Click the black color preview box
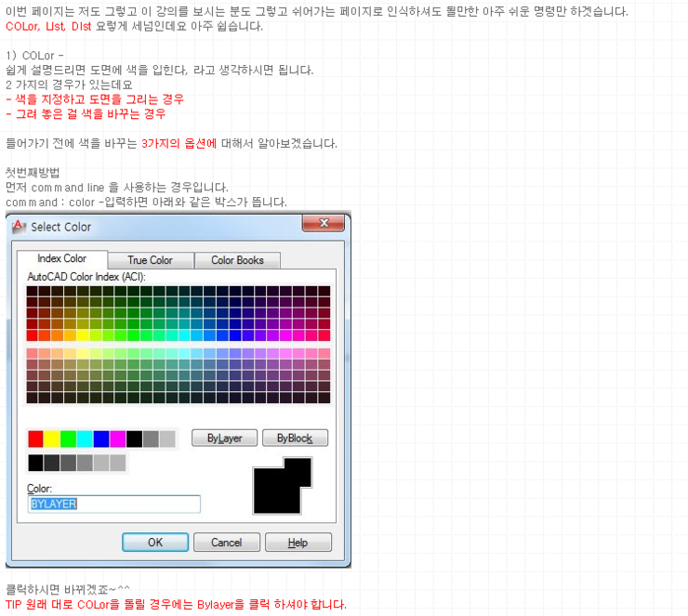Viewport: 688px width, 616px height. click(282, 486)
